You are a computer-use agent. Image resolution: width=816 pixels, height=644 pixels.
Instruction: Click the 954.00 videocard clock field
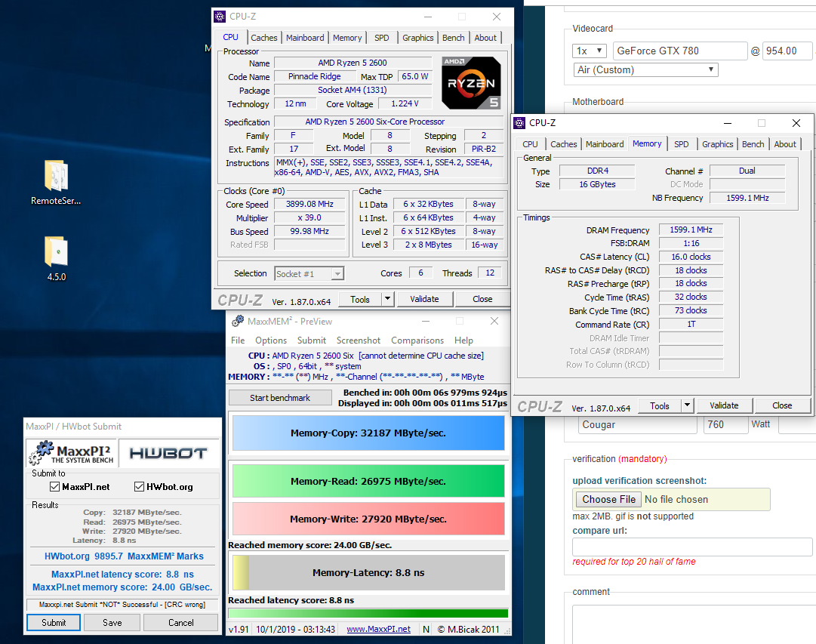pos(787,51)
